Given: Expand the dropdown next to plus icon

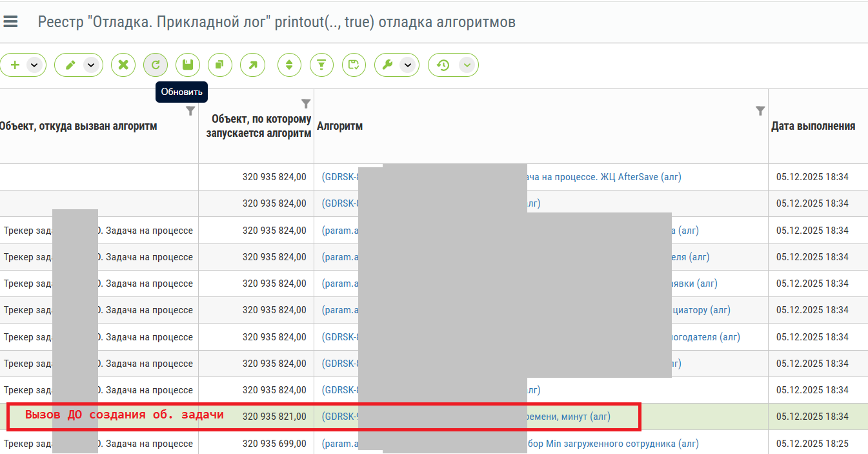Looking at the screenshot, I should coord(34,65).
